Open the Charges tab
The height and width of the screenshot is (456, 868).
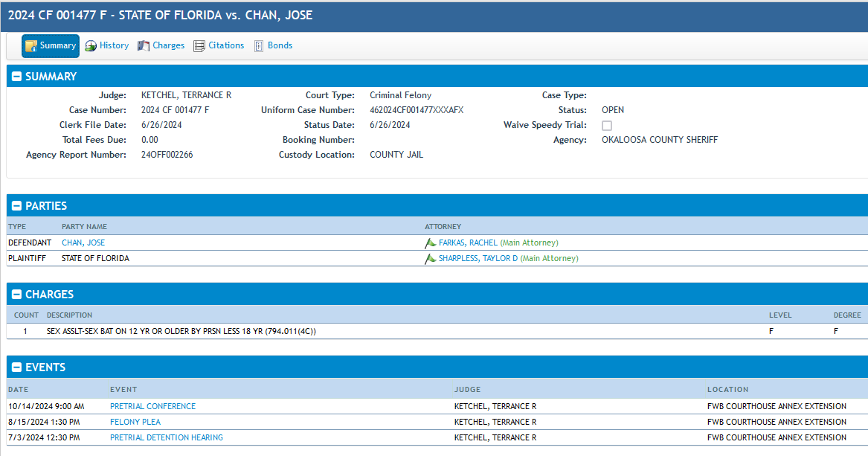pyautogui.click(x=161, y=46)
